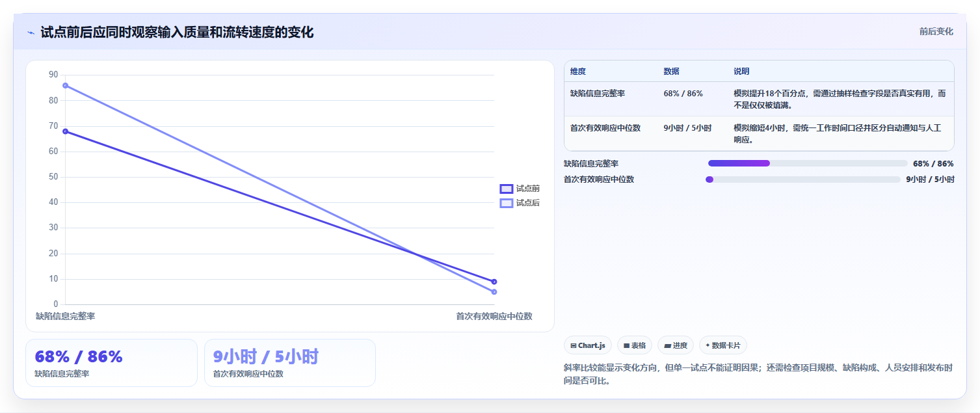Click the lightning icon beside the panel title
Screen dimensions: 980x413
(x=31, y=33)
